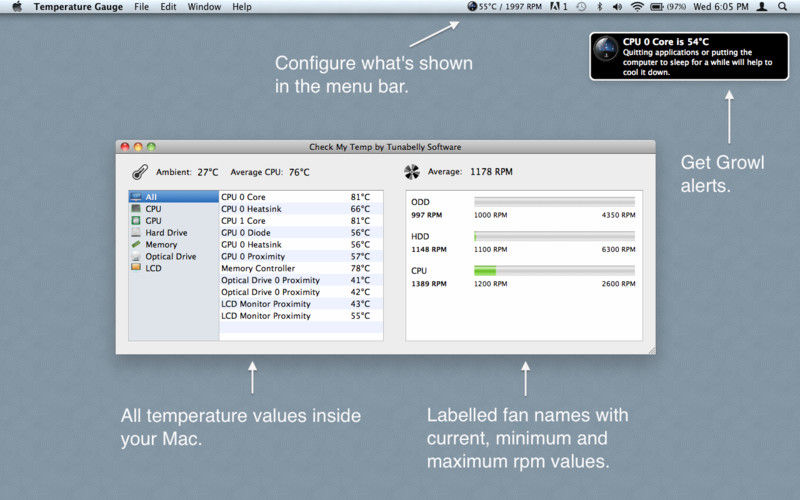Viewport: 800px width, 500px height.
Task: Open the File menu
Action: (x=141, y=7)
